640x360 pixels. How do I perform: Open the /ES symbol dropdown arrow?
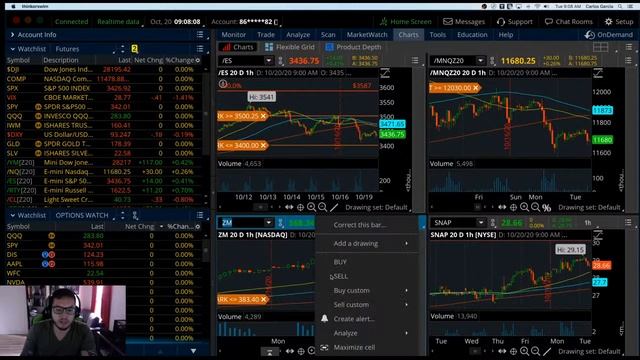coord(269,60)
